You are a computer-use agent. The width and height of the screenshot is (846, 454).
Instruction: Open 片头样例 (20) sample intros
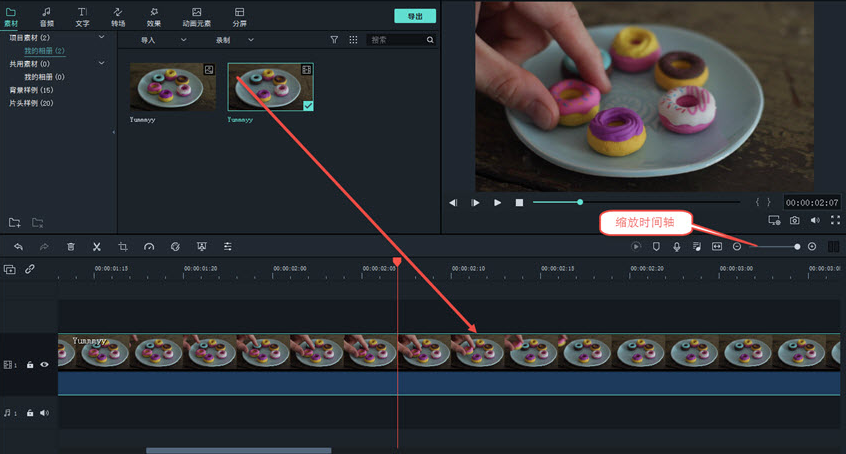pos(31,103)
